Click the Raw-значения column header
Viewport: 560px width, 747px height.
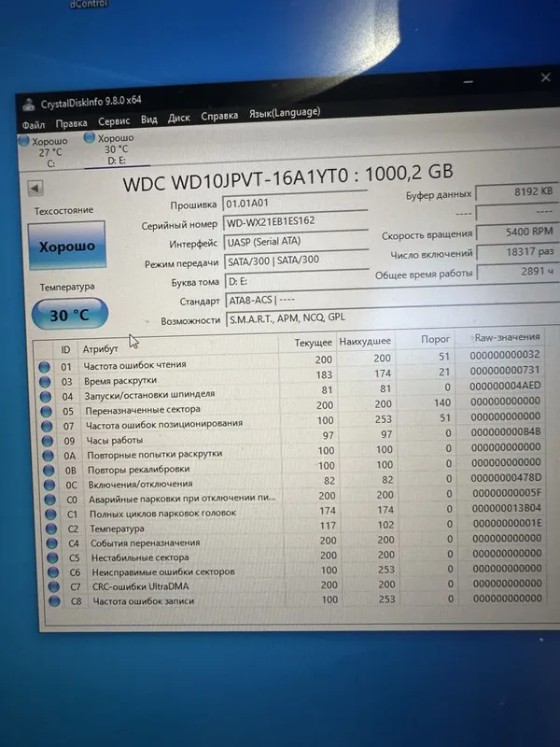507,337
